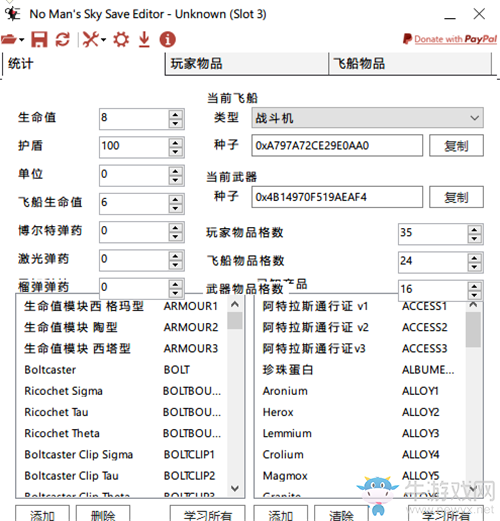Select the Ricochet Tau row
The width and height of the screenshot is (500, 521).
point(122,412)
